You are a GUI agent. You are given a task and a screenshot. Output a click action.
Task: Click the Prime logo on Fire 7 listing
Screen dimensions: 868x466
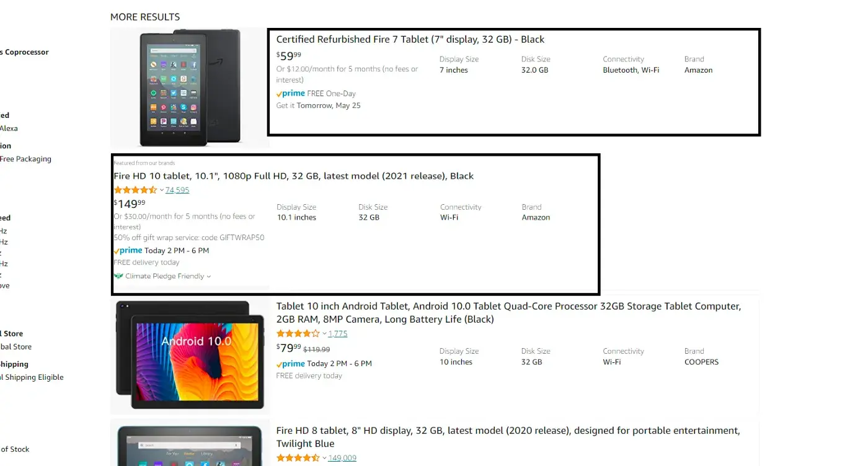click(290, 94)
